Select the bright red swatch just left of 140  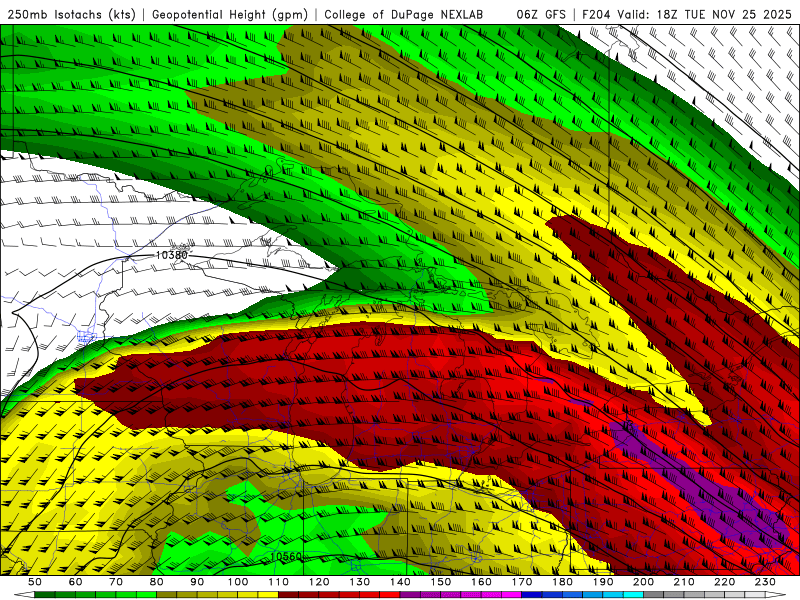pos(390,595)
